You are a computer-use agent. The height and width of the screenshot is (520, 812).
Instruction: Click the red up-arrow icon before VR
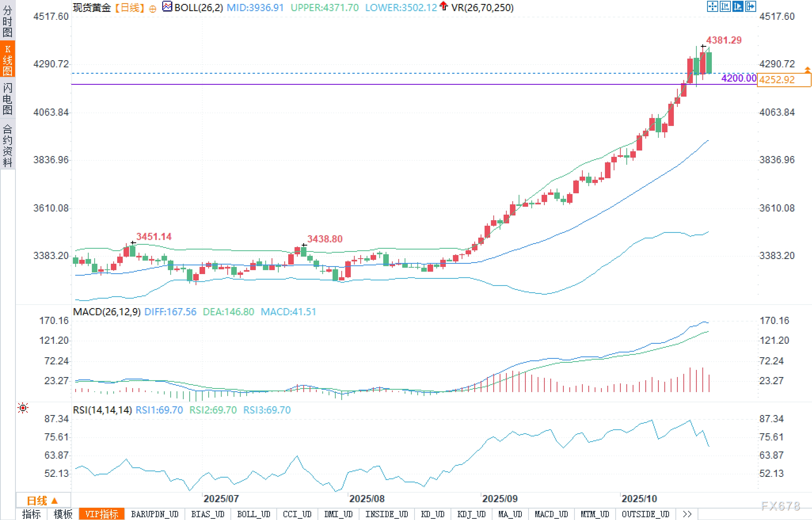[x=444, y=6]
